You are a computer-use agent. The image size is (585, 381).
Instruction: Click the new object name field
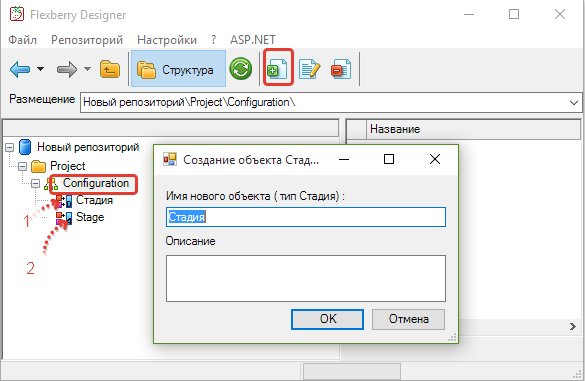(306, 217)
